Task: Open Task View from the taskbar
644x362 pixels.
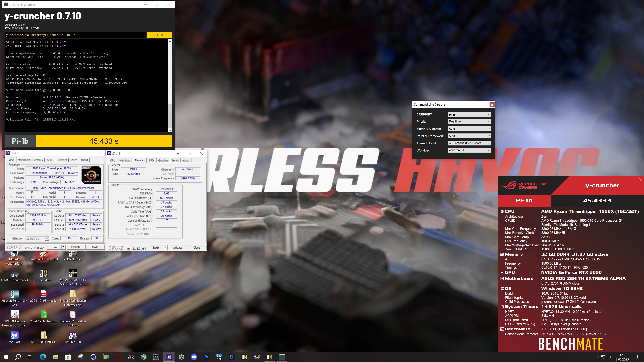Action: (30, 357)
